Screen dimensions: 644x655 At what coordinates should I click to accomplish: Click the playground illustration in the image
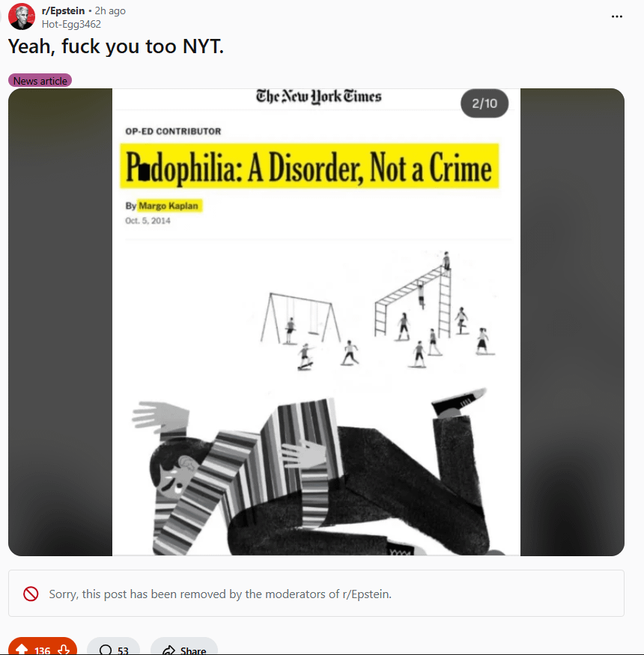pos(376,311)
